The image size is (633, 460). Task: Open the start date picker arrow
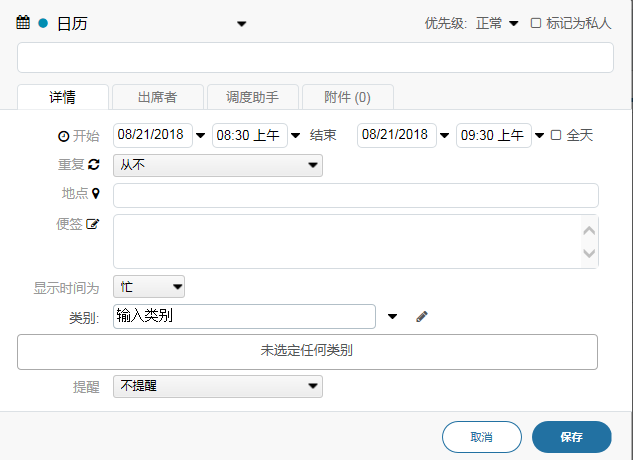pos(200,136)
